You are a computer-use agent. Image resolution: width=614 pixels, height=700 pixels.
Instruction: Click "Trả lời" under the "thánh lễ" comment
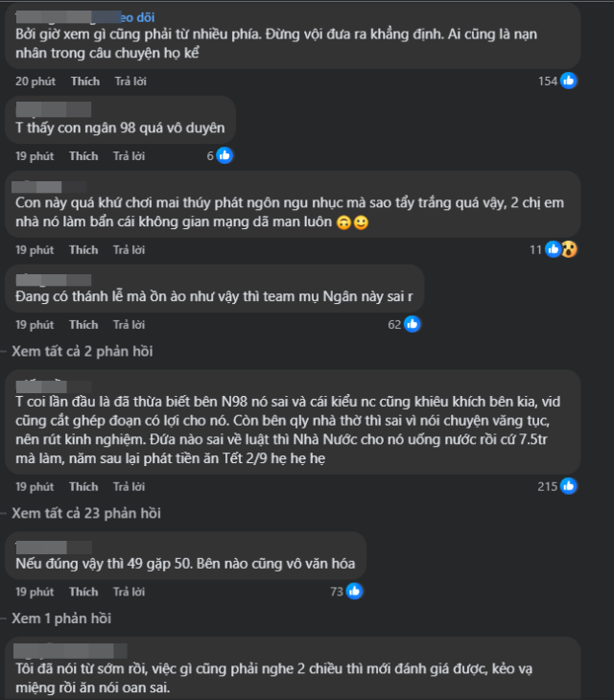point(129,325)
